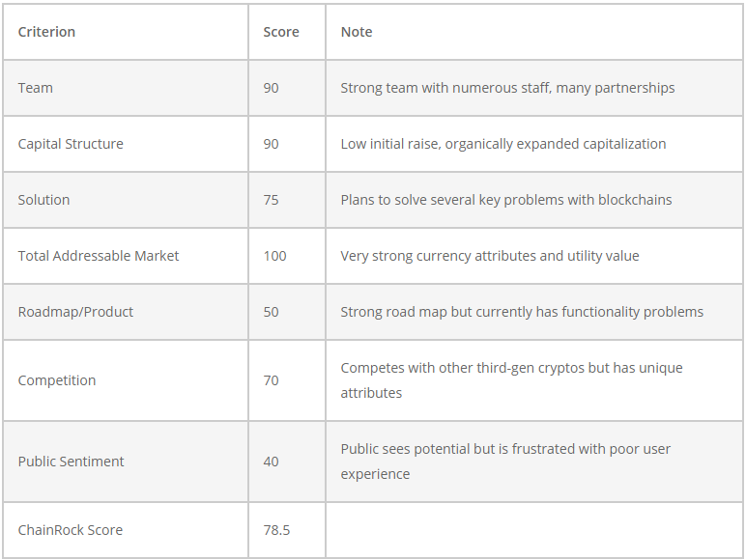The image size is (746, 560).
Task: Select the final score 78.5
Action: [276, 530]
